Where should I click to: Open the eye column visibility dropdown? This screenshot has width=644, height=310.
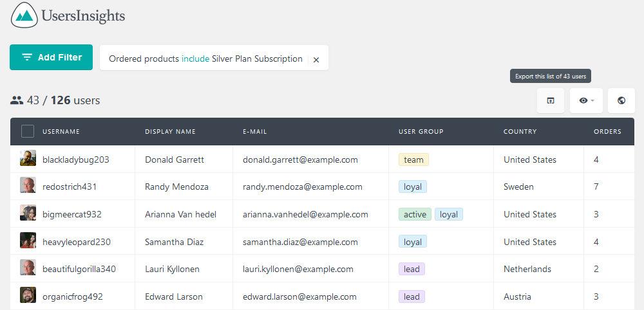point(586,100)
